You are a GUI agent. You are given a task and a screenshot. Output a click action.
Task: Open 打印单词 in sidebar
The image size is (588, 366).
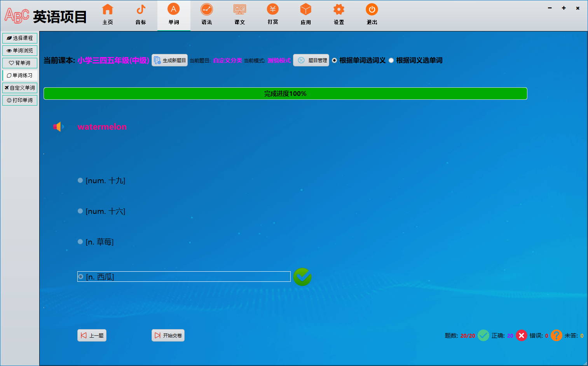(x=20, y=100)
